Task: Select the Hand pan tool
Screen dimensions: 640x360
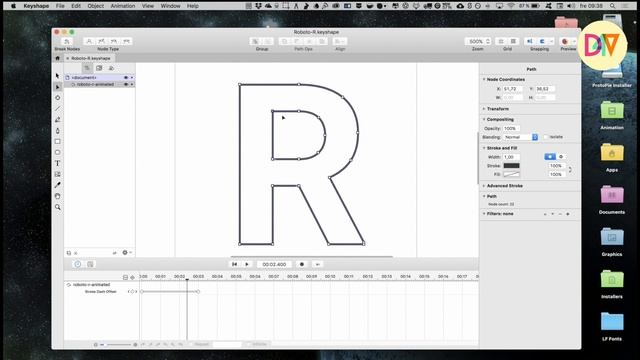Action: click(58, 196)
